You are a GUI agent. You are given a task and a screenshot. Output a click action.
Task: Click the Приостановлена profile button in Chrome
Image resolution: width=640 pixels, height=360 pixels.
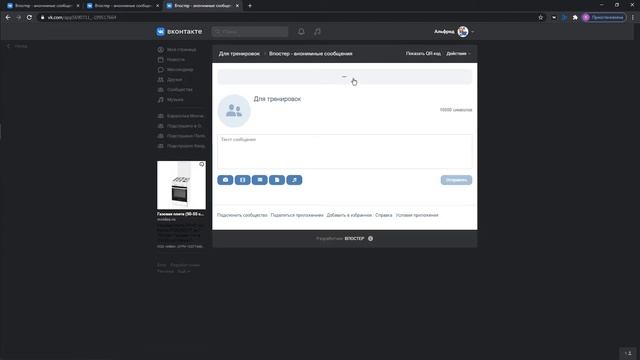tap(604, 18)
